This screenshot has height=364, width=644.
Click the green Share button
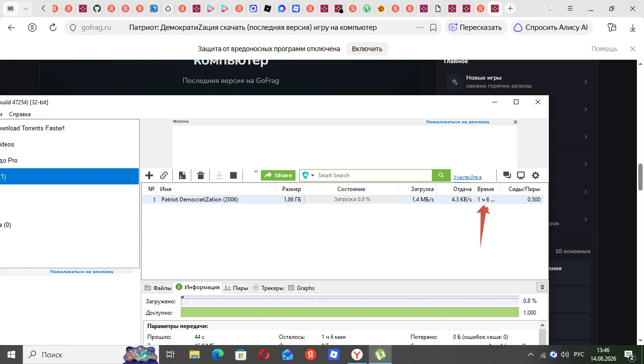click(278, 175)
